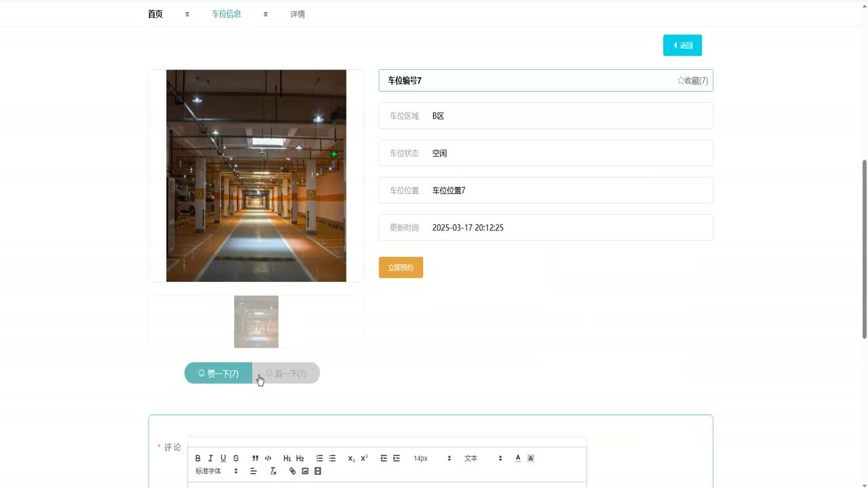Viewport: 868px width, 488px height.
Task: Dislike with 踩一下(7) button
Action: tap(286, 373)
